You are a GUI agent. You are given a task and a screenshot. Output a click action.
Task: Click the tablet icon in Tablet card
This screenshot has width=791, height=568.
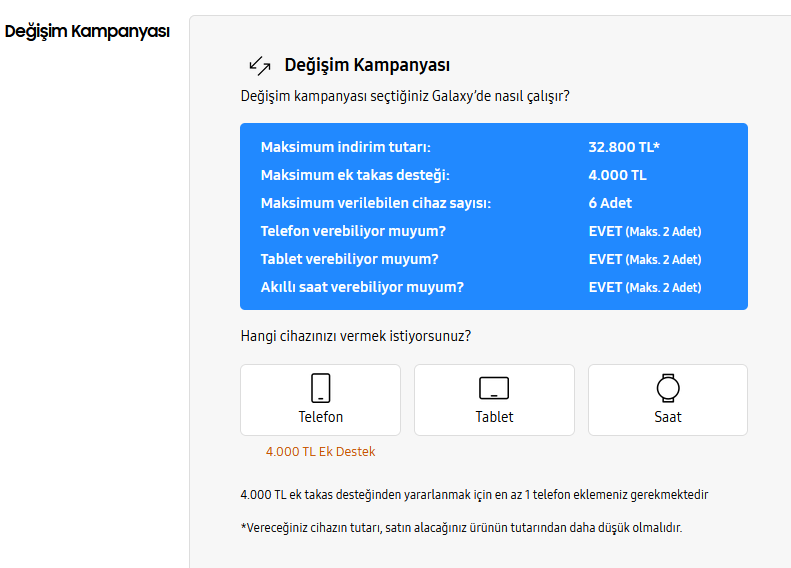pyautogui.click(x=494, y=388)
